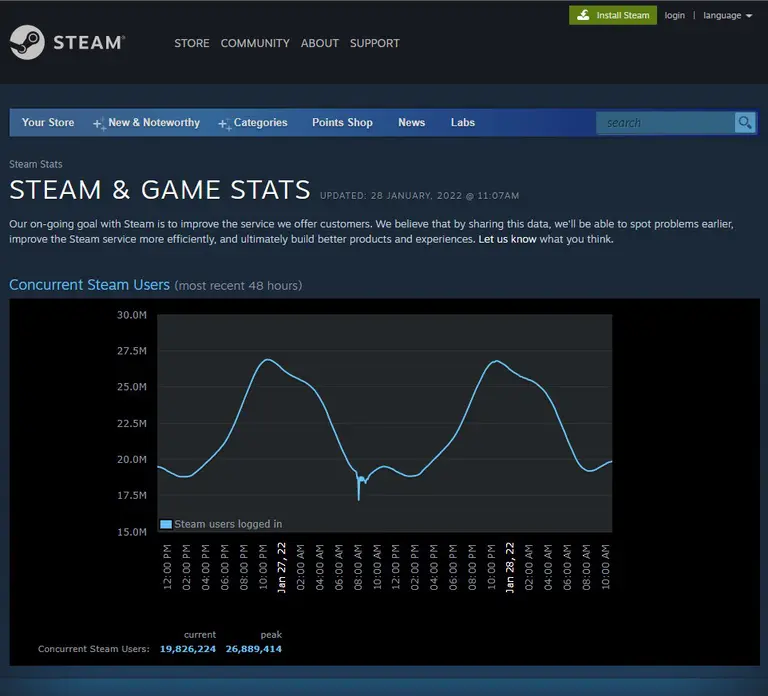
Task: Click the 30.0M y-axis label
Action: click(x=132, y=315)
